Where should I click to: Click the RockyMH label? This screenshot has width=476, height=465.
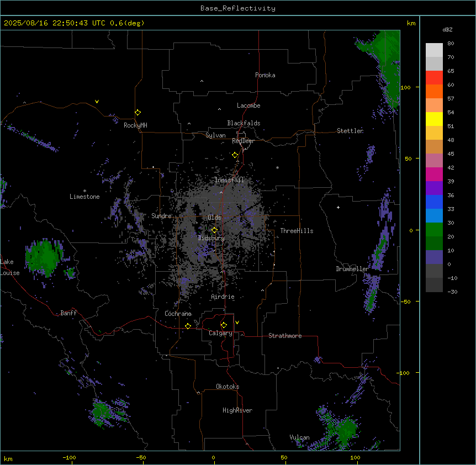[x=135, y=125]
